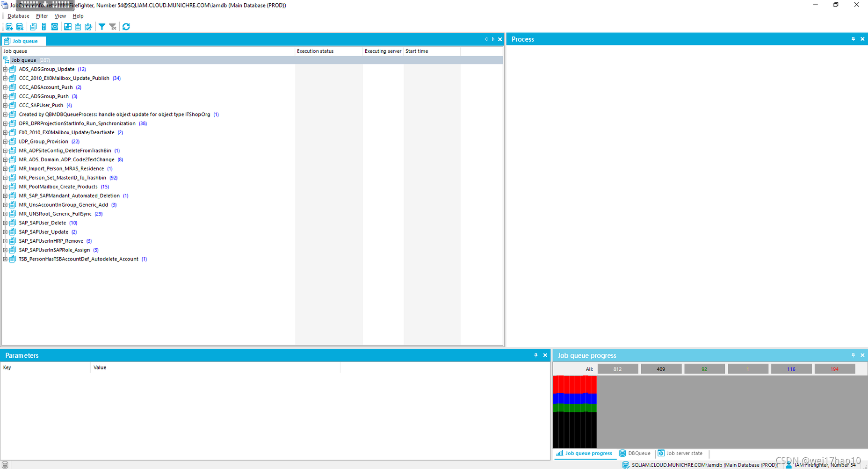
Task: Click the hierarchy tree view toolbar icon
Action: point(68,27)
